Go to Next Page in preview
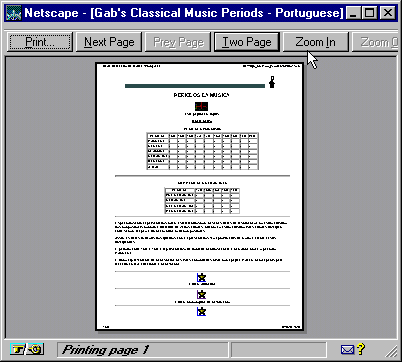The height and width of the screenshot is (362, 402). (x=109, y=42)
